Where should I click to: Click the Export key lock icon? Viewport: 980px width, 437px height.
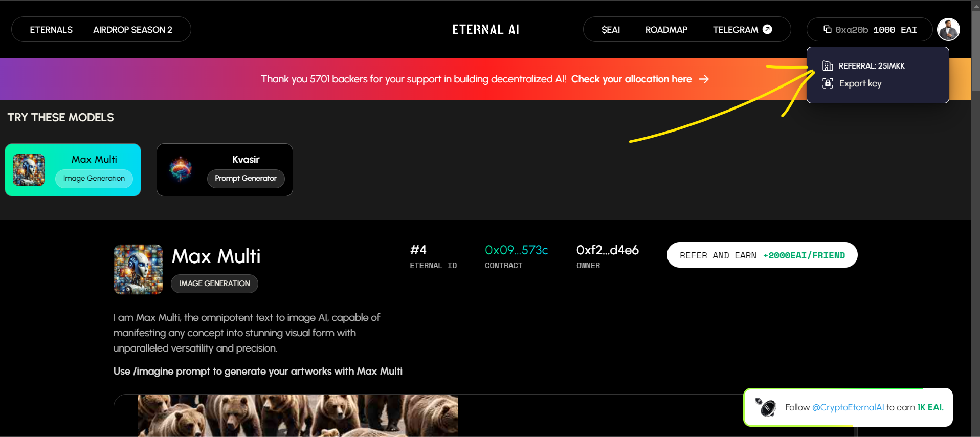pos(828,83)
